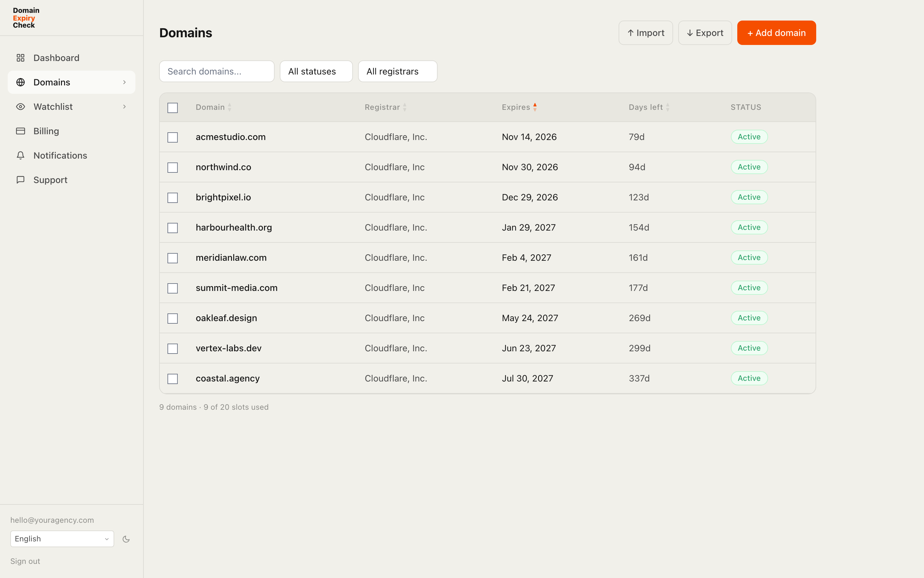Go to Dashboard in sidebar
This screenshot has height=578, width=924.
click(72, 58)
